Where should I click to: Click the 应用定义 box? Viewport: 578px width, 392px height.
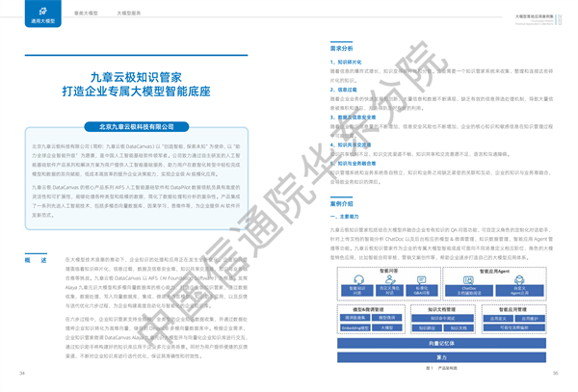[x=498, y=318]
